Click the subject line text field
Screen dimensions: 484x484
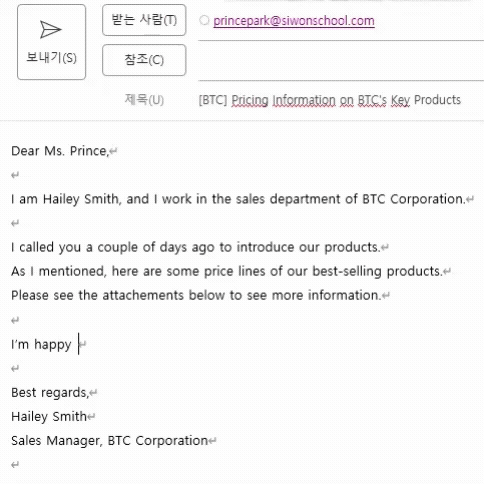(x=341, y=100)
